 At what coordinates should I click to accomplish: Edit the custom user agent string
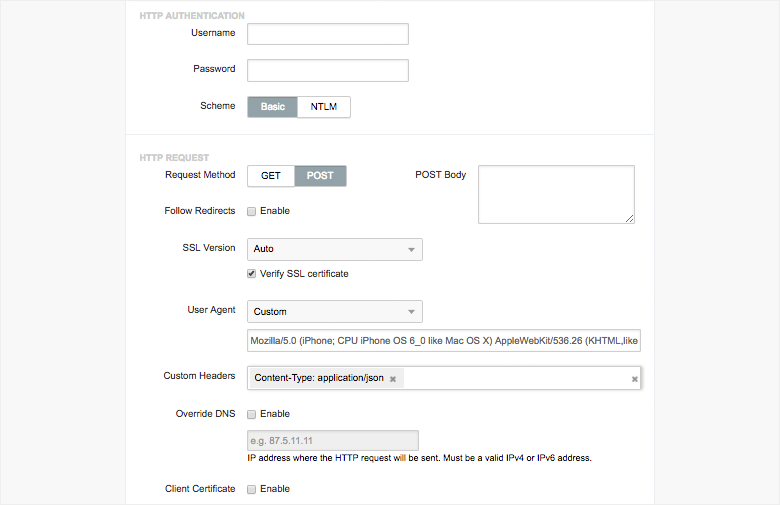click(443, 341)
